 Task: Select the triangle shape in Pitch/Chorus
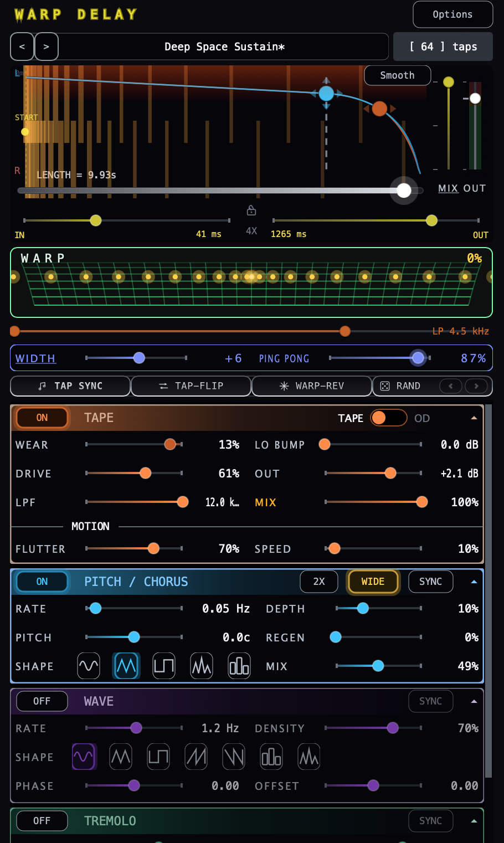point(126,666)
